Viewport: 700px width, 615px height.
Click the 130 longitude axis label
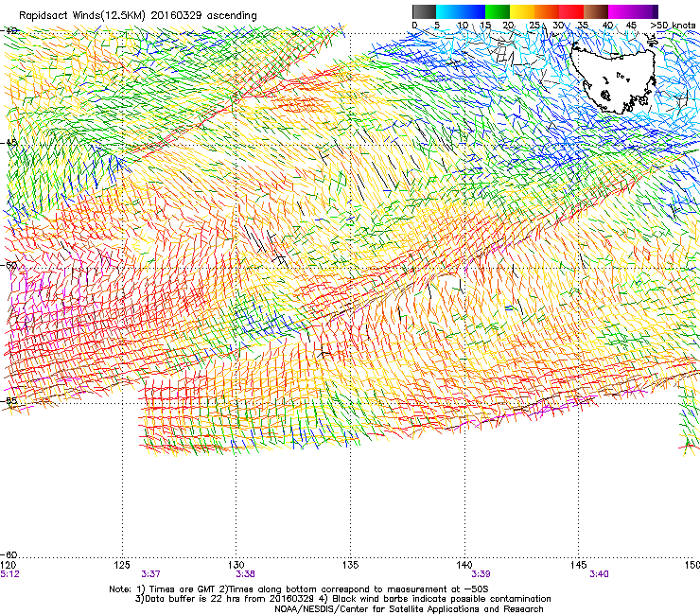click(236, 565)
